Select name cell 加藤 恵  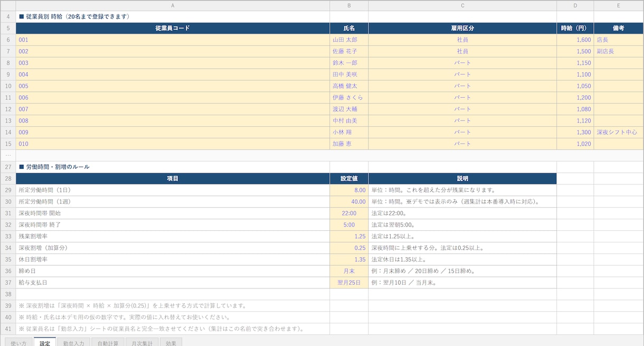tap(349, 144)
